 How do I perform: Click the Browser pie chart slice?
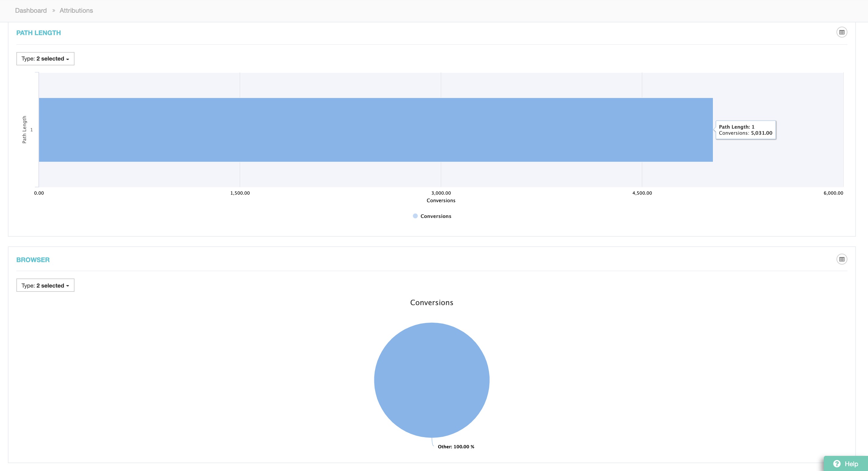coord(431,380)
